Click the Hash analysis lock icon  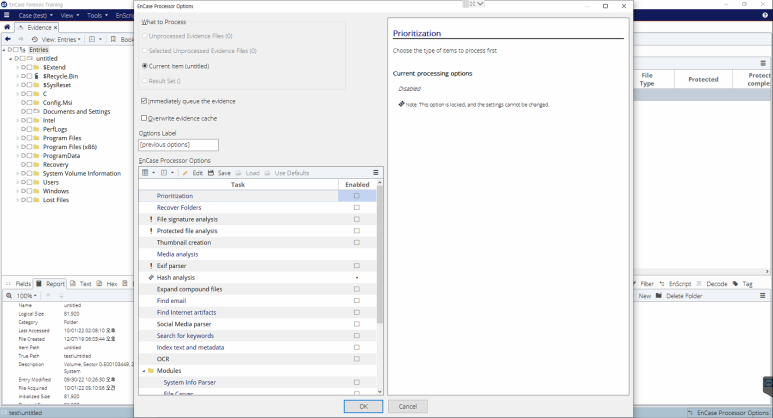pos(151,278)
